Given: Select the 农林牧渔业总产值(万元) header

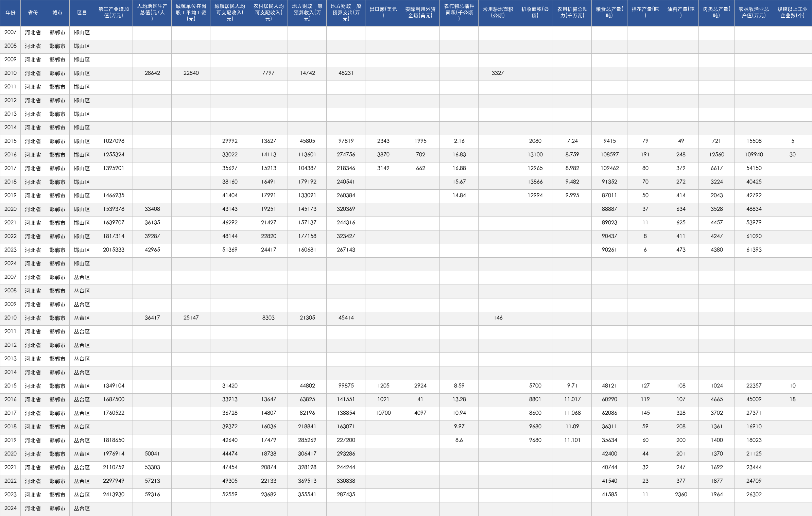Looking at the screenshot, I should 754,13.
